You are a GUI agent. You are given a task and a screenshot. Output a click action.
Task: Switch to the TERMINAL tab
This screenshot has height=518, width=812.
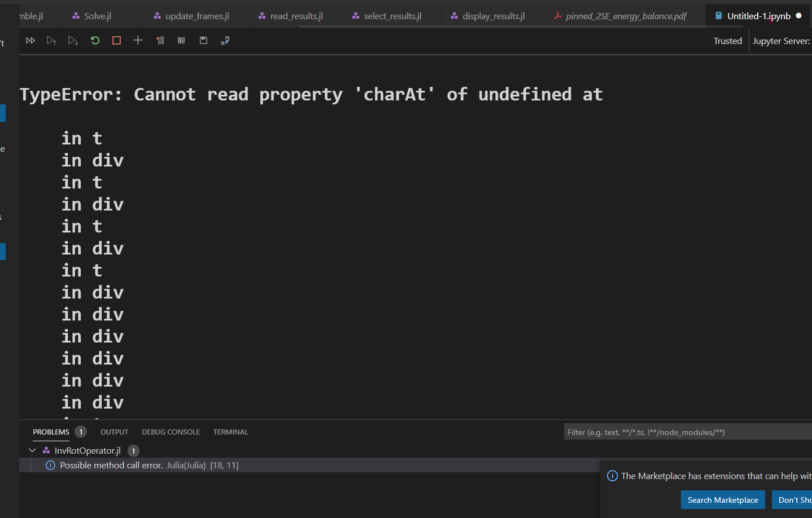click(x=230, y=432)
